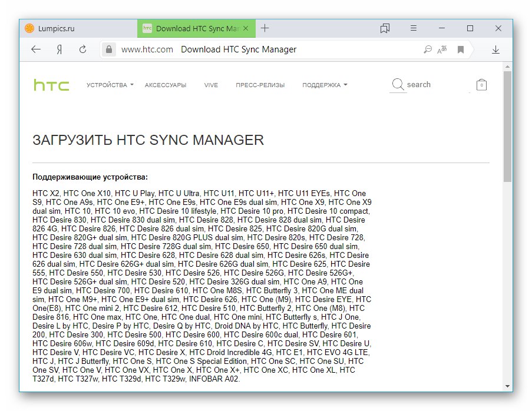This screenshot has width=532, height=411.
Task: Close the browser window
Action: (x=498, y=28)
